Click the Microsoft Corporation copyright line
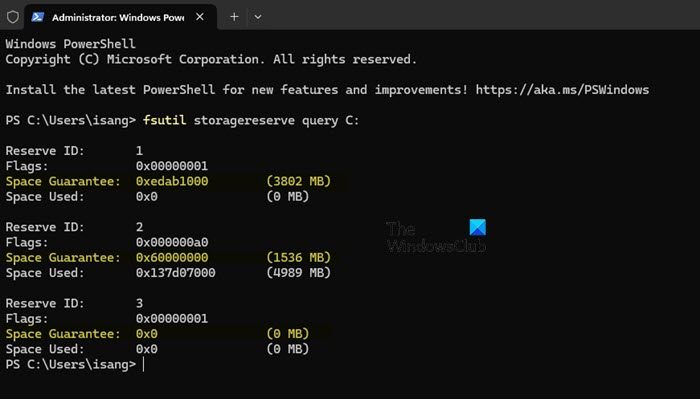 (211, 59)
